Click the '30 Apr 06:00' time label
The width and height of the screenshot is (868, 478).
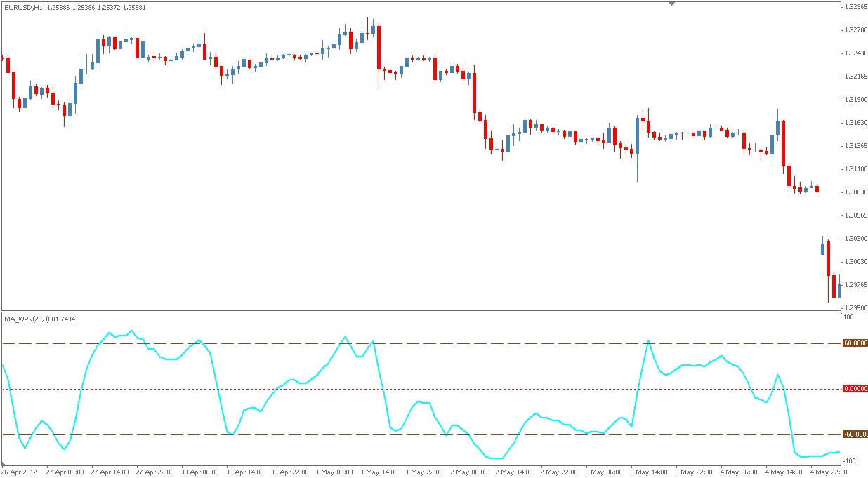tap(201, 472)
